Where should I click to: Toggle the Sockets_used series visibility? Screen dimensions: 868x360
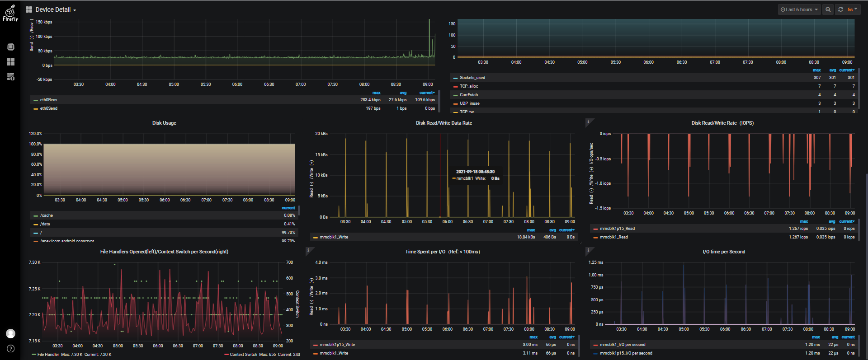pos(472,78)
